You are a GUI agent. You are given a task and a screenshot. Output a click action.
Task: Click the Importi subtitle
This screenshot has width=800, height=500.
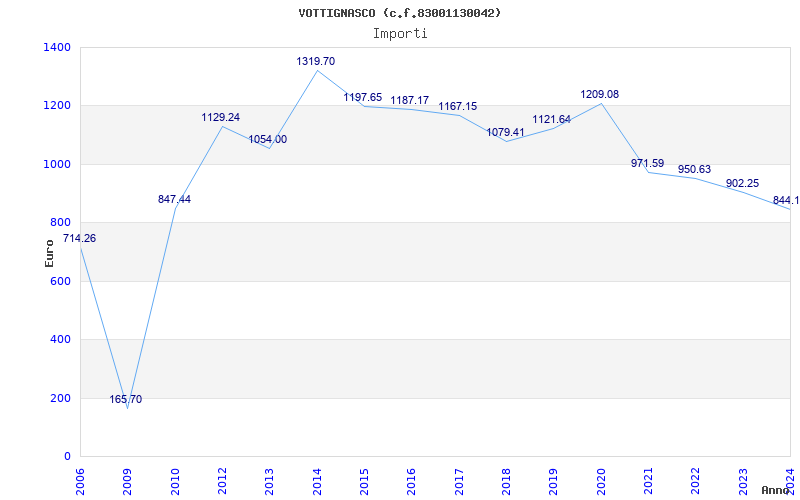coord(400,34)
